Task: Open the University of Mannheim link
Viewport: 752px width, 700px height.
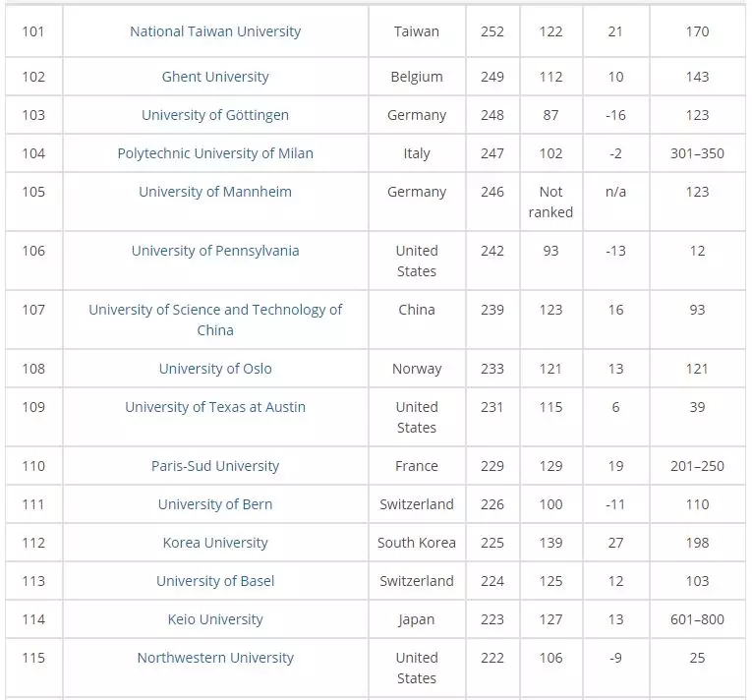Action: pyautogui.click(x=215, y=192)
